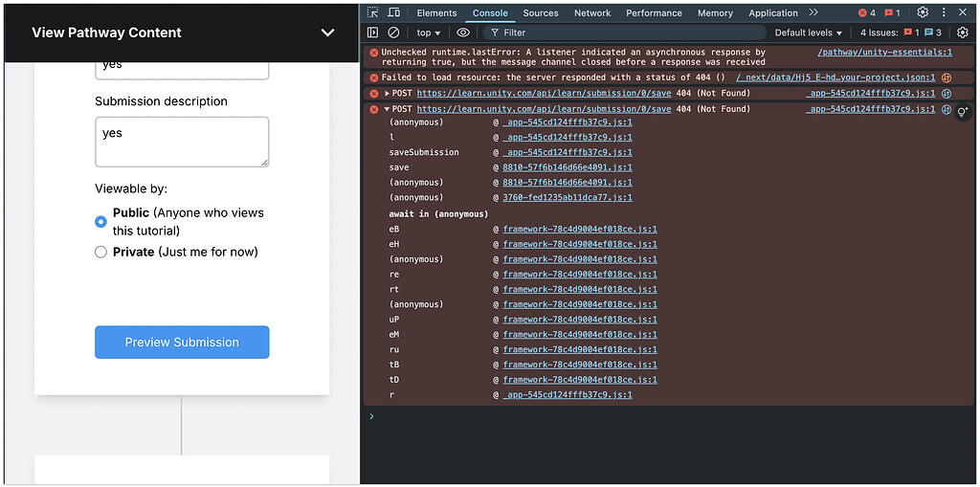
Task: Open console settings gear next to issues
Action: point(963,33)
